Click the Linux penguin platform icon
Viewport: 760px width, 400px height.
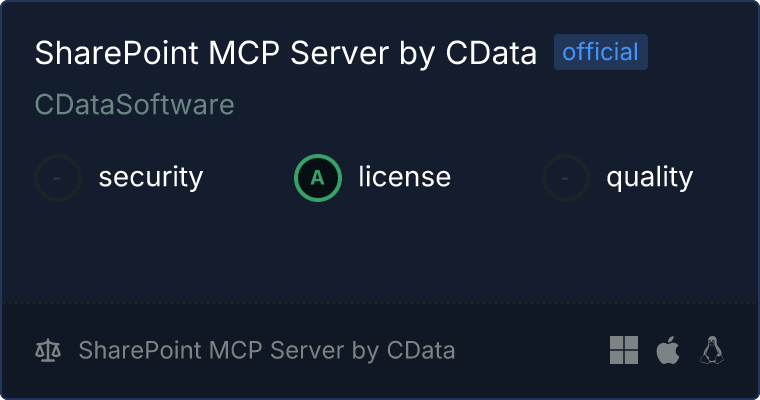[x=712, y=350]
